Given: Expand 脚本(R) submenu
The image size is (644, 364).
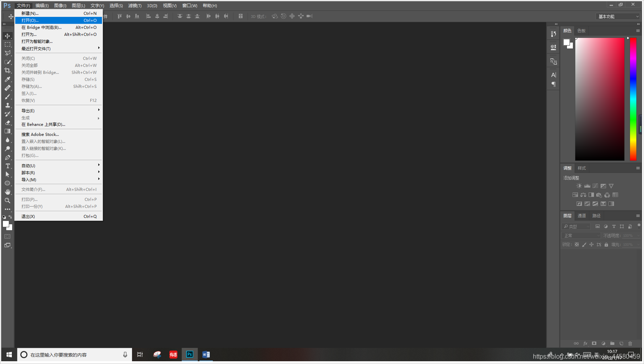Looking at the screenshot, I should click(59, 173).
